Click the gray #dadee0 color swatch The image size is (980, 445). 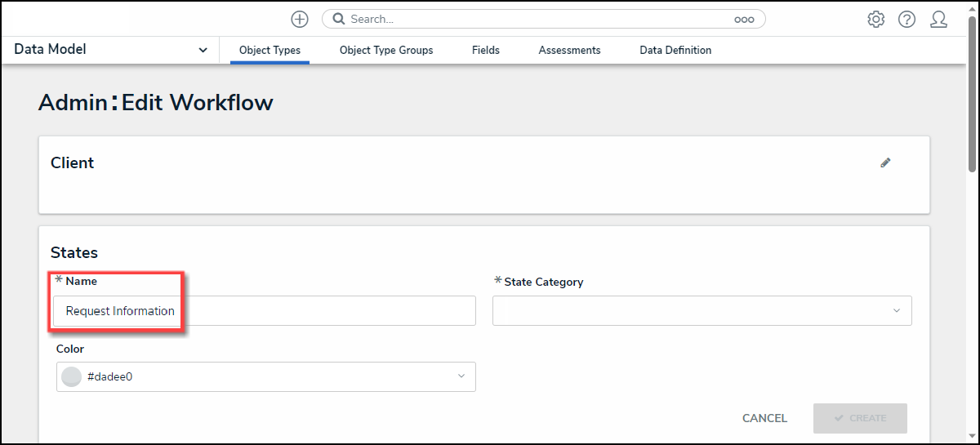coord(72,376)
